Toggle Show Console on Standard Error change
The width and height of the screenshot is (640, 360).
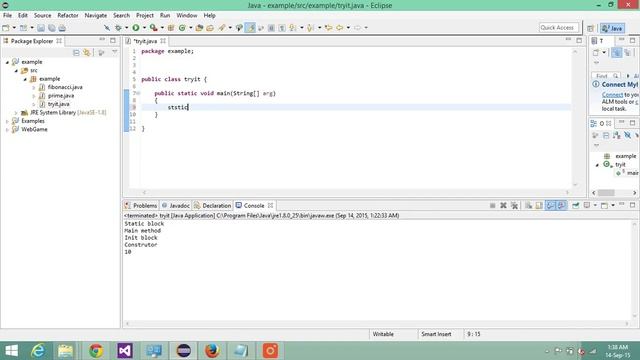click(x=562, y=205)
